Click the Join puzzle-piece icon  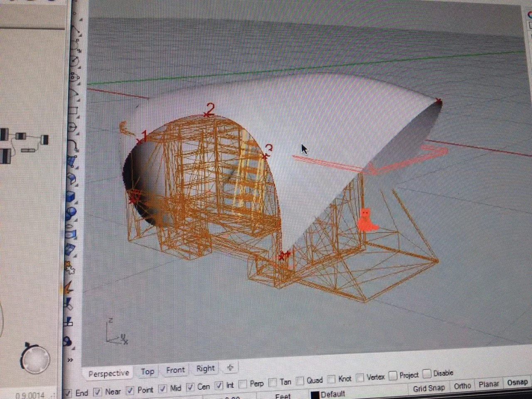click(x=70, y=267)
